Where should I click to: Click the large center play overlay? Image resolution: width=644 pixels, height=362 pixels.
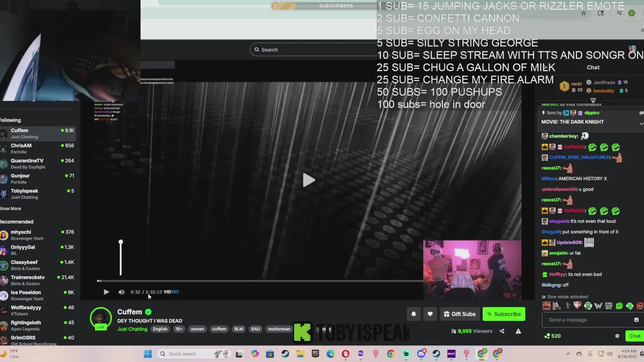click(x=308, y=180)
